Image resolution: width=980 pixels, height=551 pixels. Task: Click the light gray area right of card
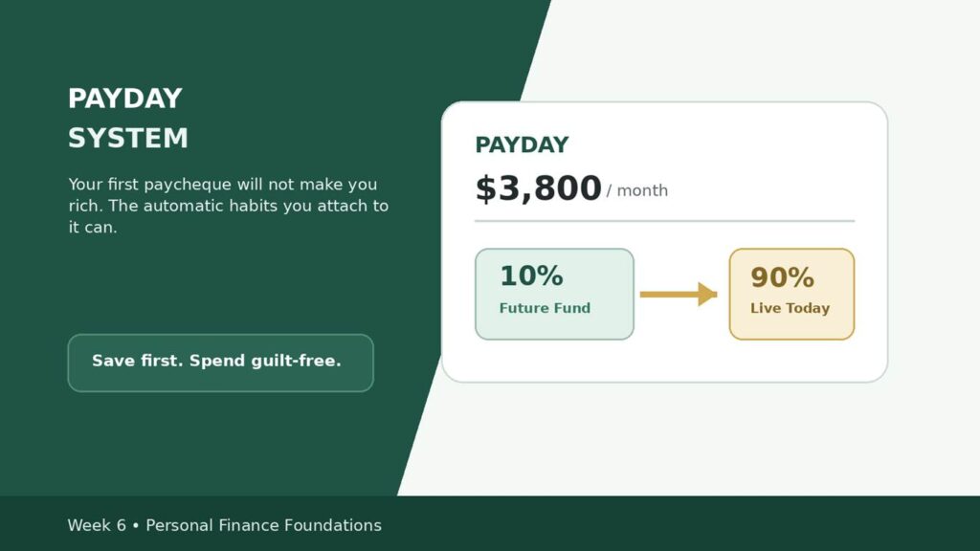pyautogui.click(x=934, y=250)
